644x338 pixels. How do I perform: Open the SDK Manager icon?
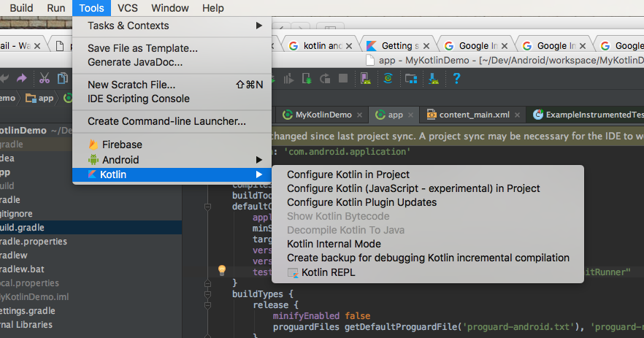[x=433, y=78]
